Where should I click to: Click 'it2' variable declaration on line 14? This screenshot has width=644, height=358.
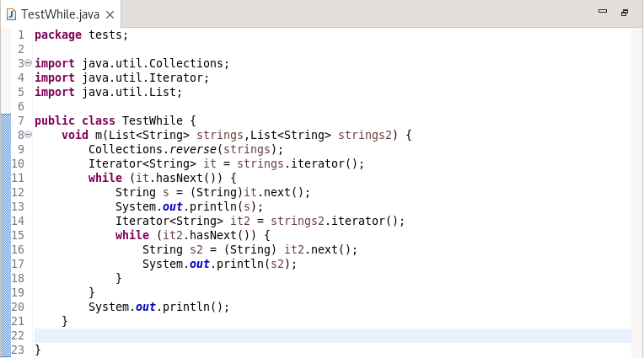240,222
